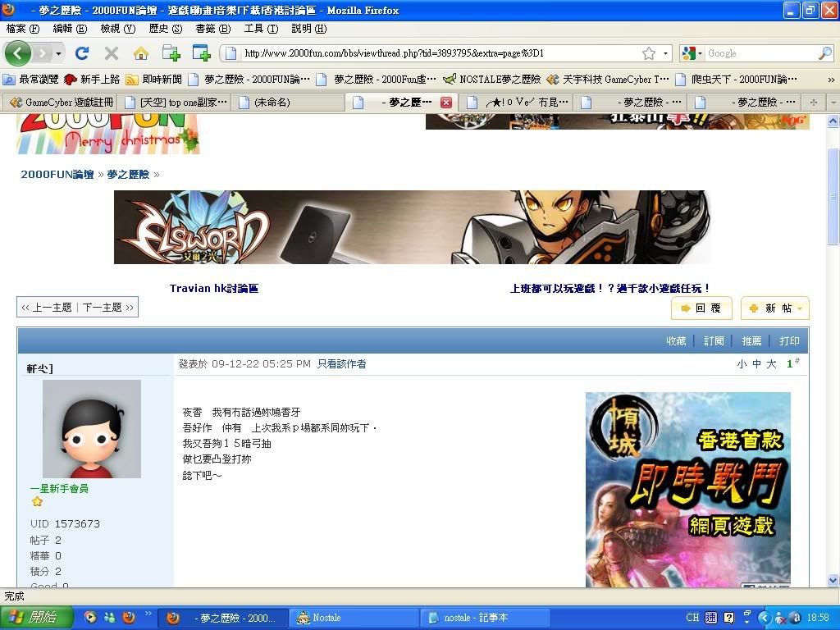Open 2000FUN論壇 breadcrumb link

pyautogui.click(x=57, y=174)
